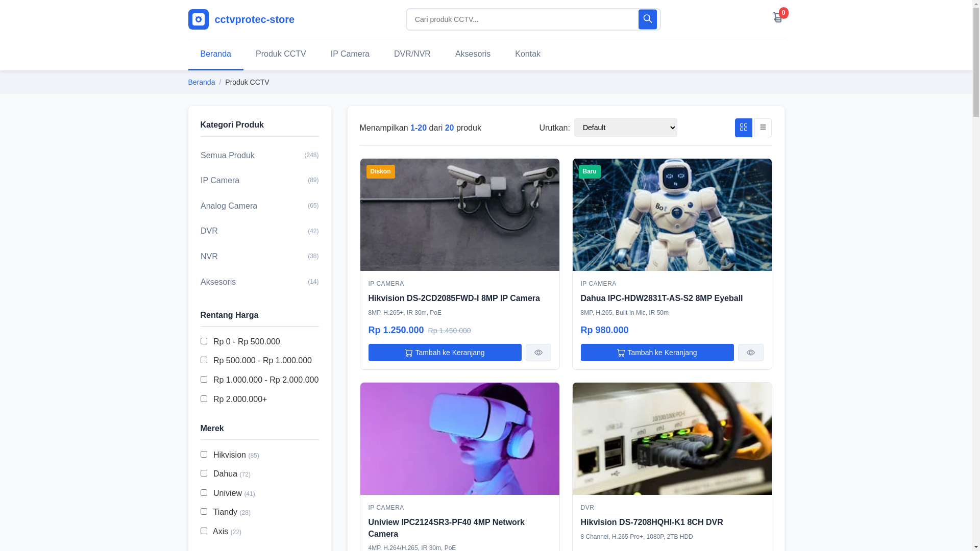Check the Rp 2.000.000+ price range
Viewport: 980px width, 551px height.
(x=204, y=399)
